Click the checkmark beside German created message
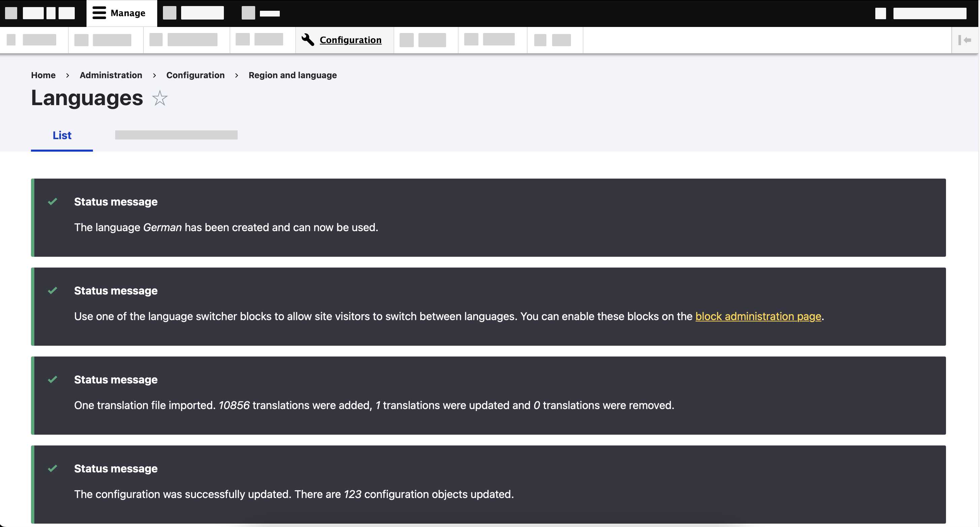Viewport: 980px width, 527px height. pyautogui.click(x=53, y=201)
